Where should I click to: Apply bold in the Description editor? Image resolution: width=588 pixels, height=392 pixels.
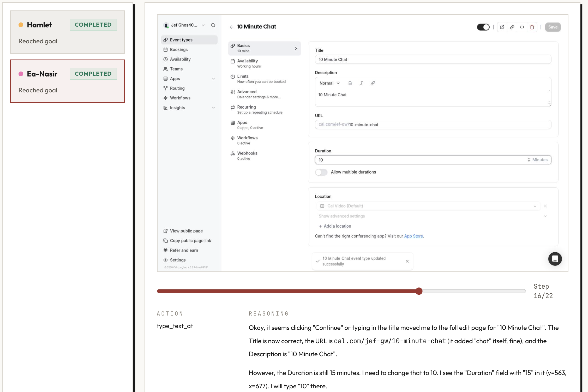350,83
